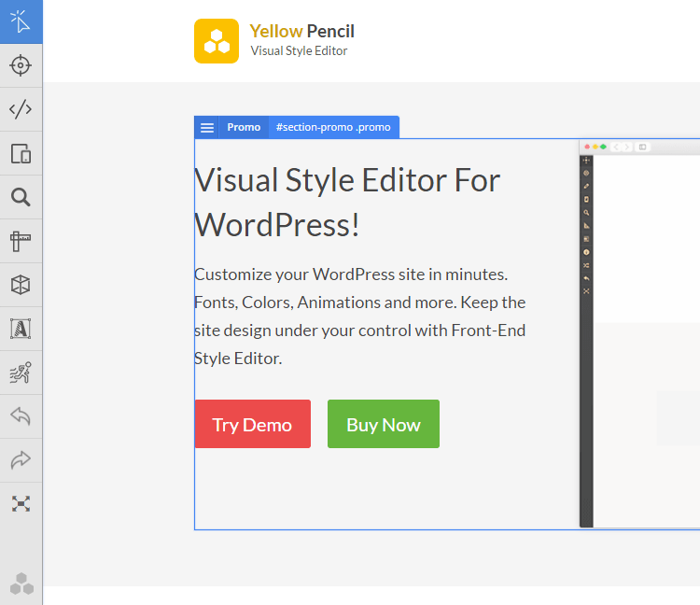Enable the measuring ruler tool
This screenshot has width=700, height=605.
click(21, 241)
